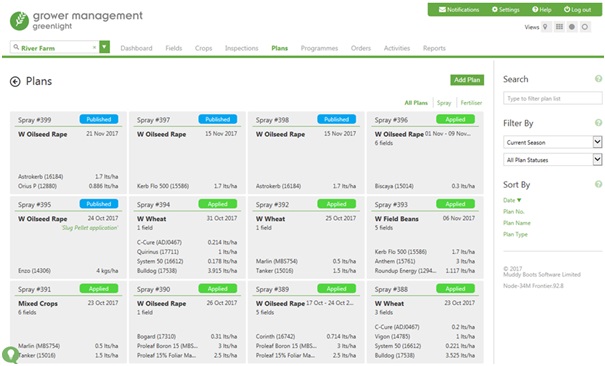Image resolution: width=605 pixels, height=366 pixels.
Task: Open Notifications
Action: [x=459, y=10]
